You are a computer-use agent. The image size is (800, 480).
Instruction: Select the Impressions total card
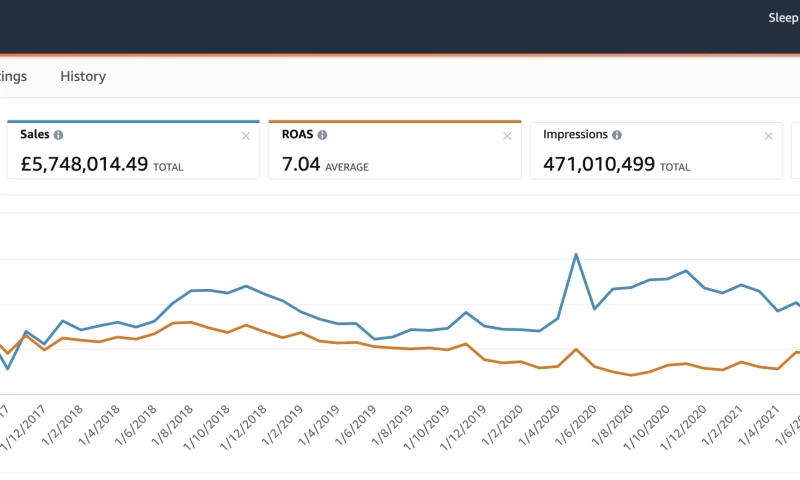pyautogui.click(x=655, y=151)
